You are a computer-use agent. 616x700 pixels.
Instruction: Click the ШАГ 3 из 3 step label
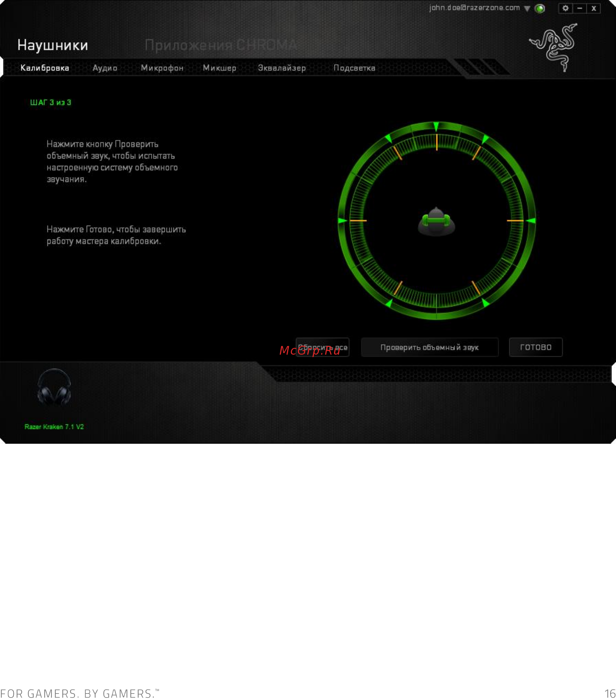51,102
